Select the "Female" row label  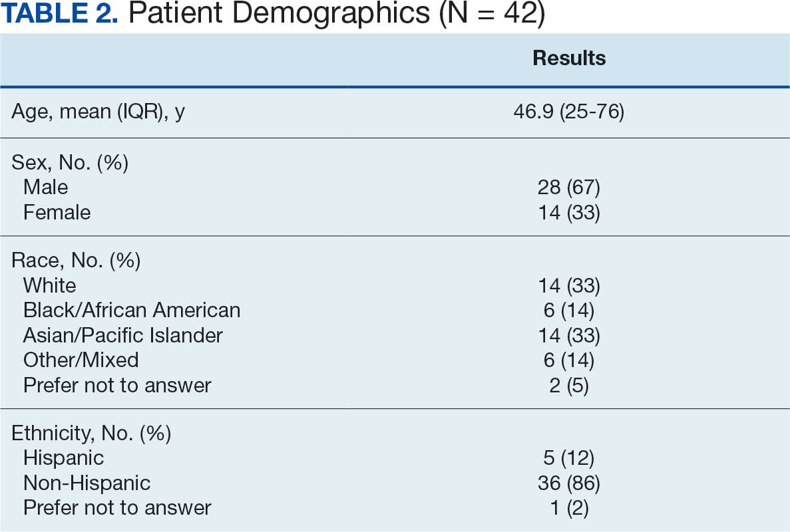click(57, 212)
